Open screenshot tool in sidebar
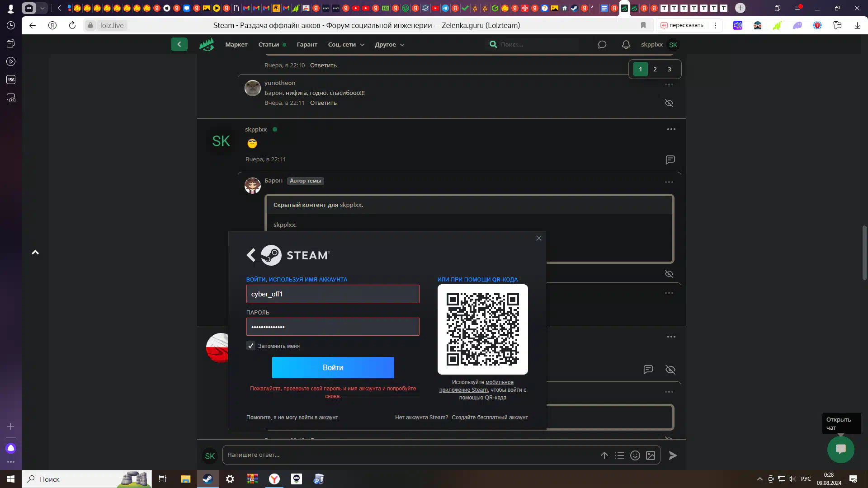Screen dimensions: 868x488 [11, 98]
